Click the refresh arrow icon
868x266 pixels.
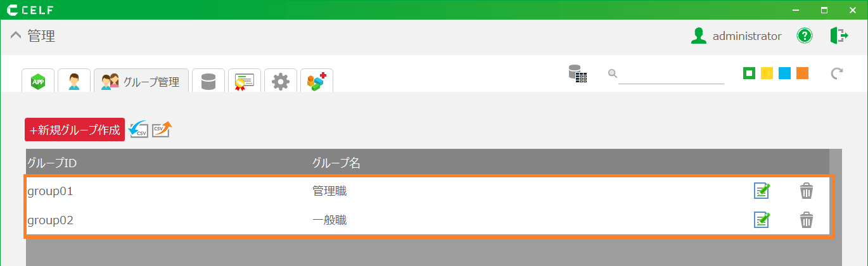point(837,73)
